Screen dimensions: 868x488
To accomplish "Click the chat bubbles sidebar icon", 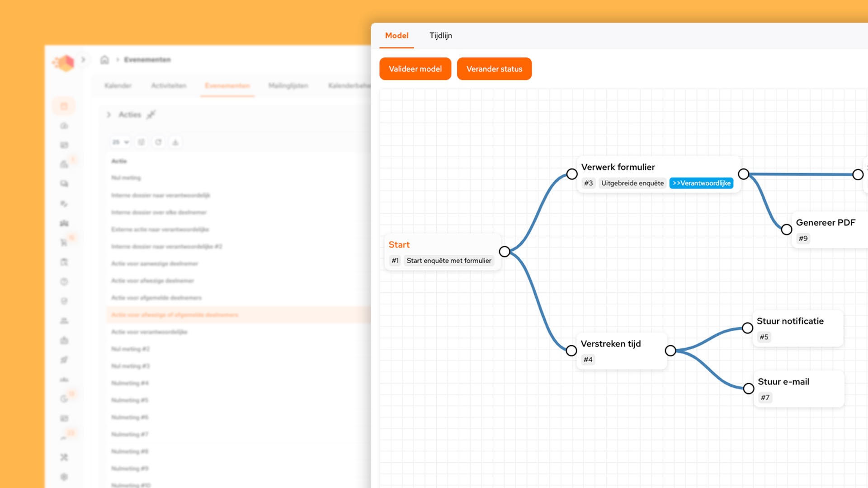I will pos(64,184).
